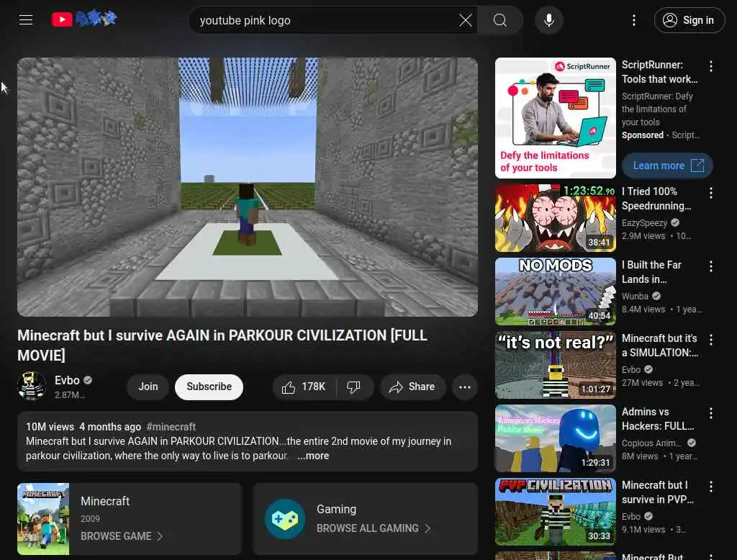This screenshot has height=560, width=737.
Task: Click '10M views' in description box
Action: pos(50,426)
